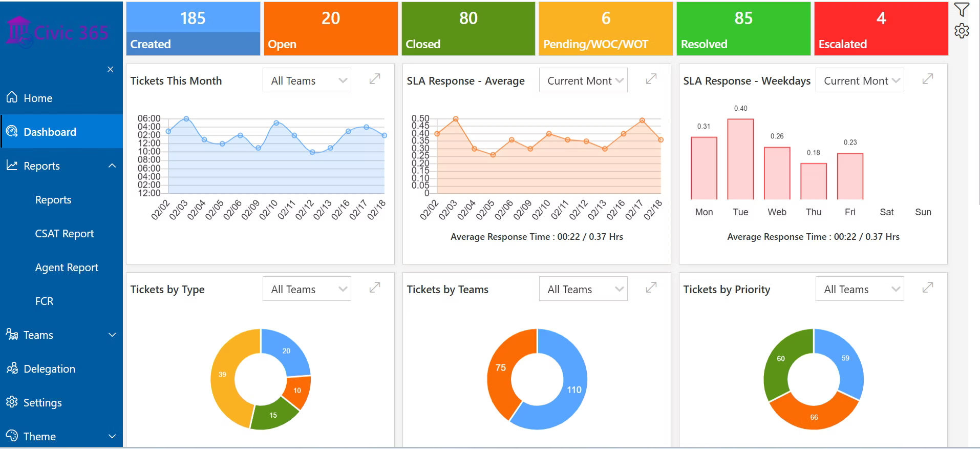
Task: Click the Thu bar labeled 0.18
Action: [814, 181]
